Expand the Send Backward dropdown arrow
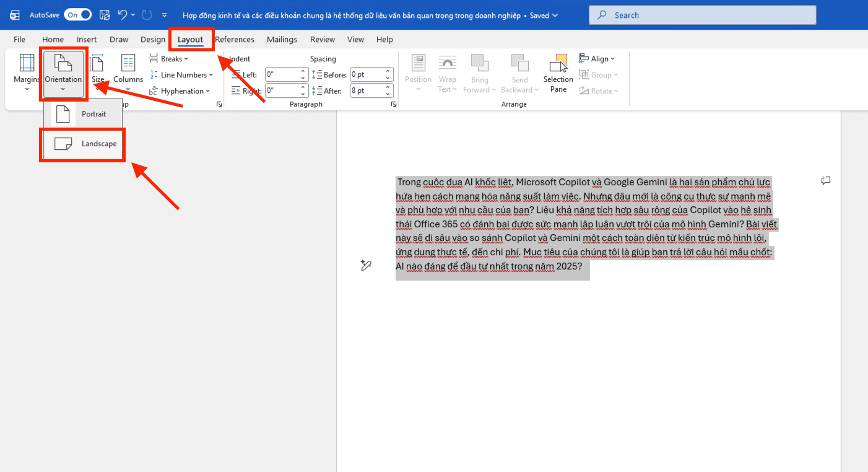This screenshot has height=472, width=868. (536, 90)
